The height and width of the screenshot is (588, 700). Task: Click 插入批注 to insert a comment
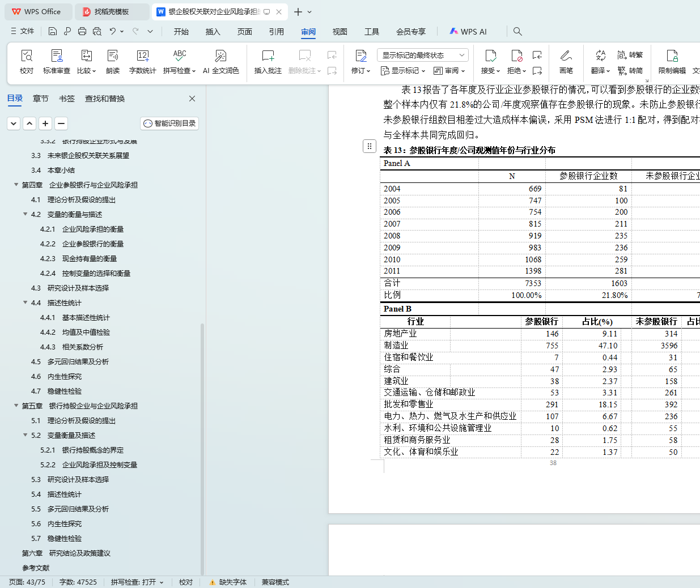coord(268,62)
